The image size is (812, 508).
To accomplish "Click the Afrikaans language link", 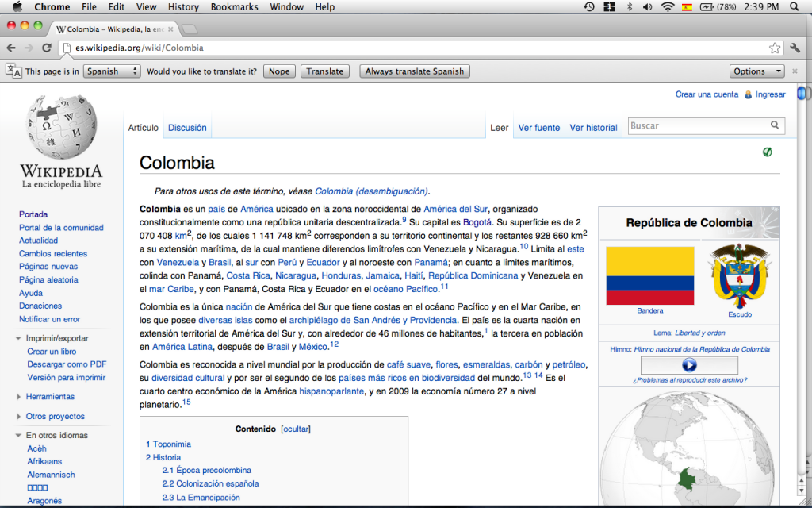I will coord(44,461).
